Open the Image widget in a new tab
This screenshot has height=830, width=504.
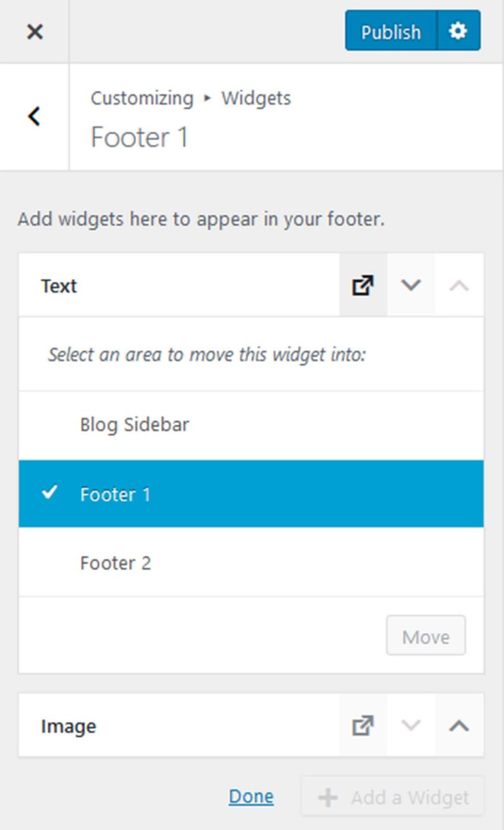[x=361, y=726]
